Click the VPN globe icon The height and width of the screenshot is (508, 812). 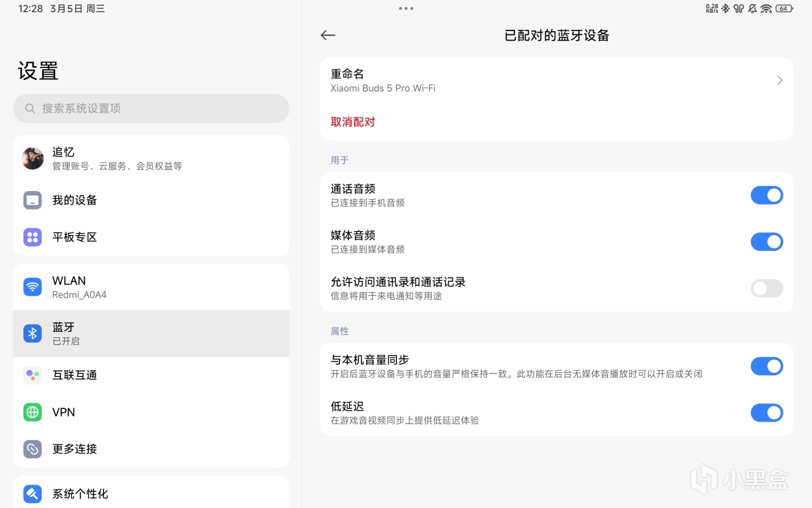pos(32,412)
